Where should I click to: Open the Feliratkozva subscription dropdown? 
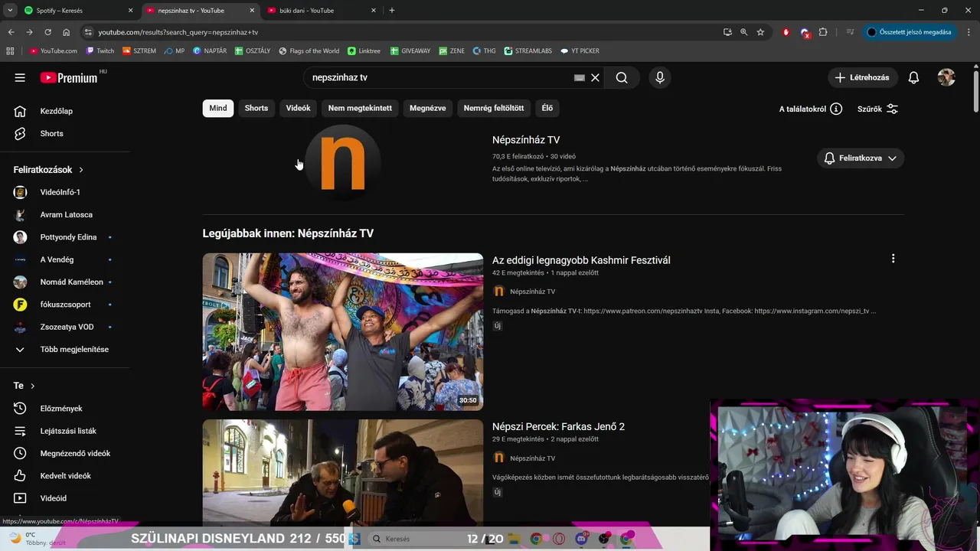[x=861, y=158]
